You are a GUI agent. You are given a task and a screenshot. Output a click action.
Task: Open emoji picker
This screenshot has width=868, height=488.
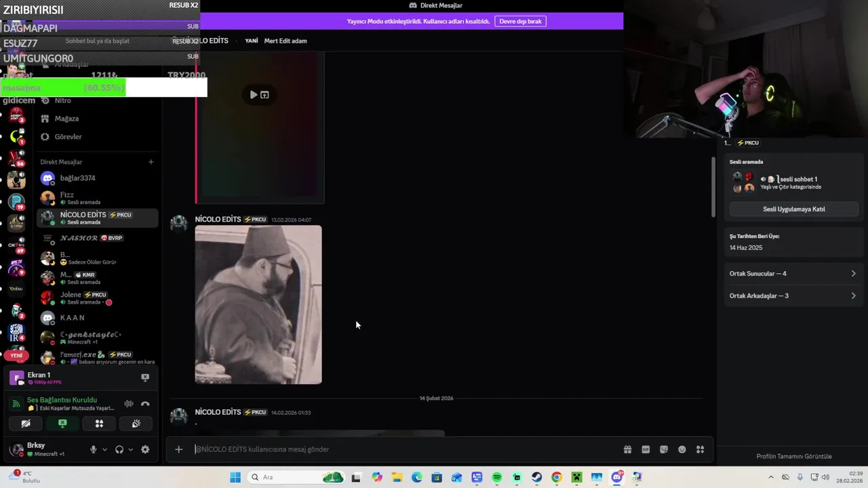tap(682, 449)
